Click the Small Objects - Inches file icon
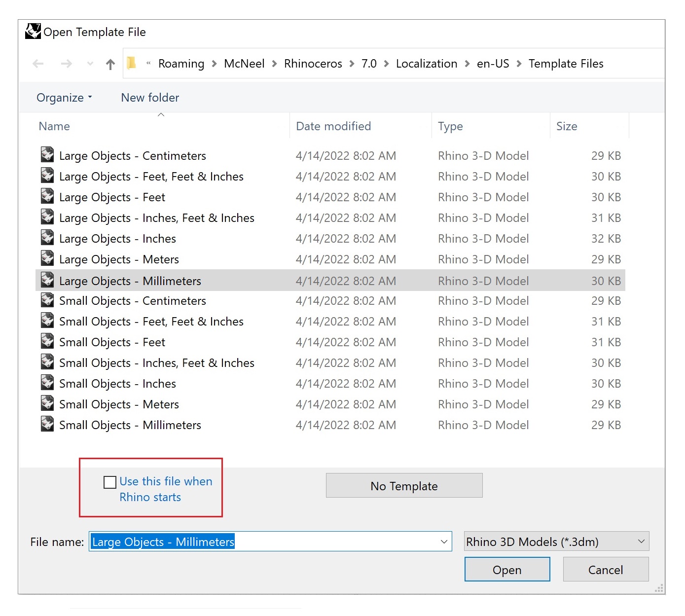This screenshot has width=685, height=616. coord(47,383)
